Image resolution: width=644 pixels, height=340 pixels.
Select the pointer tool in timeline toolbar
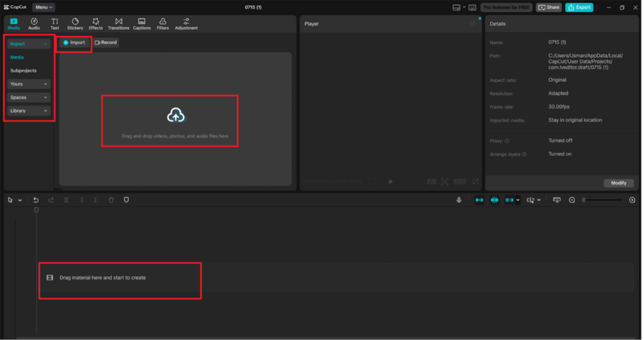coord(10,200)
